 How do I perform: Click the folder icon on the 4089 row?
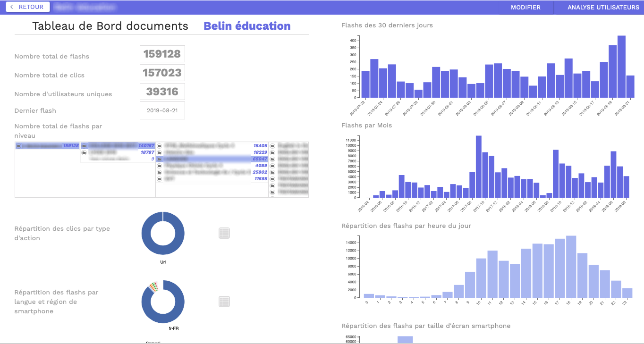tap(160, 166)
